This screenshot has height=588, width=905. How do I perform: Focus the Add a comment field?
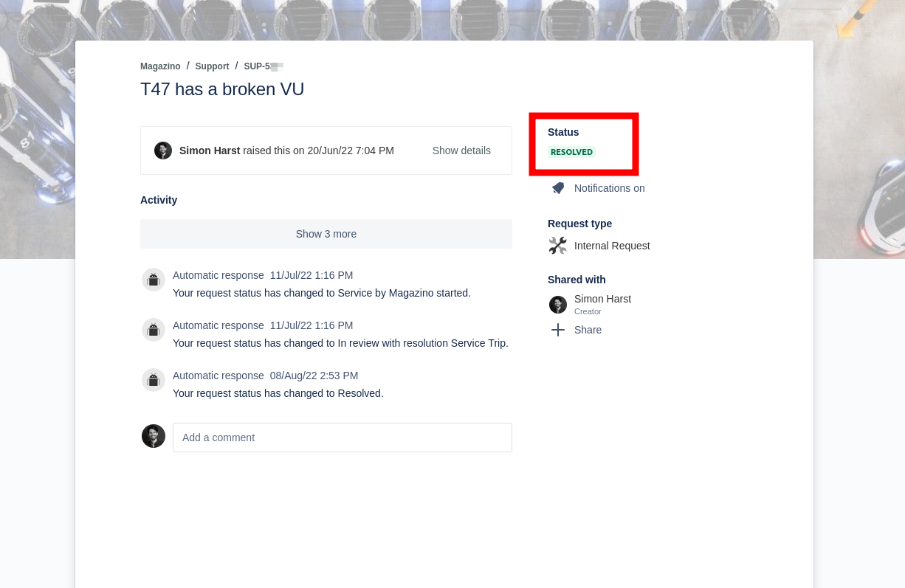pyautogui.click(x=343, y=437)
